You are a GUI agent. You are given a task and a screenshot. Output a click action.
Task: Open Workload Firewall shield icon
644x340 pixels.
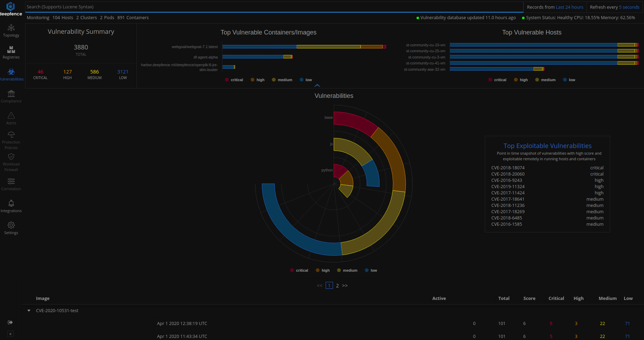(11, 157)
